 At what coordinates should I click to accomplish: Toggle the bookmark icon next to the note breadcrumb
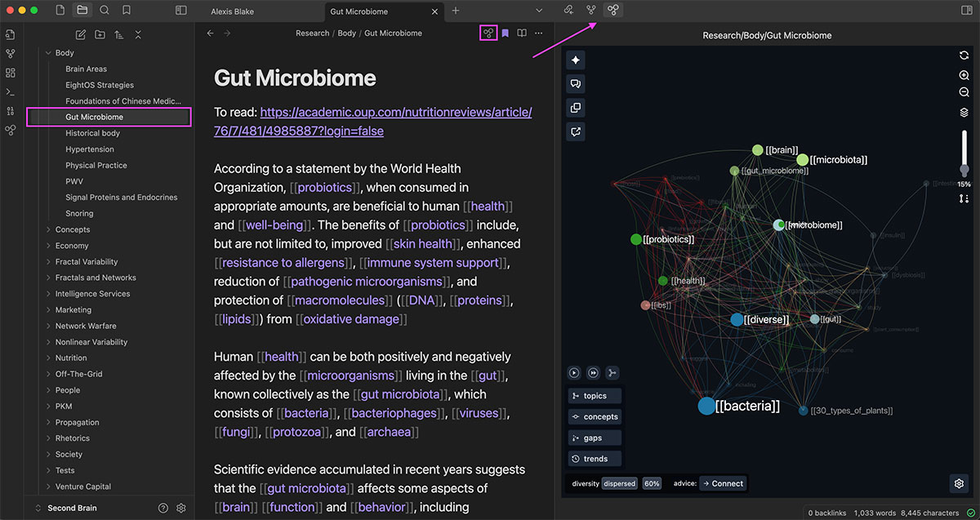(505, 33)
